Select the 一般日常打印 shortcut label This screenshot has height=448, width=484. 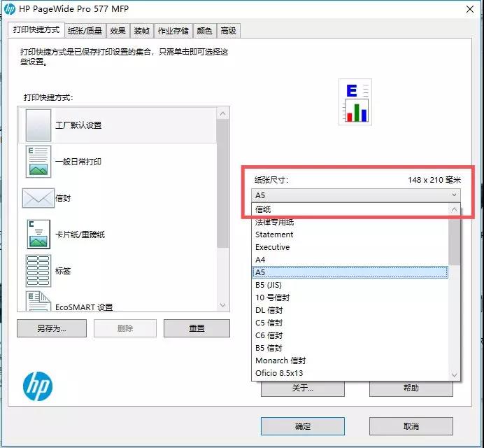(x=78, y=162)
